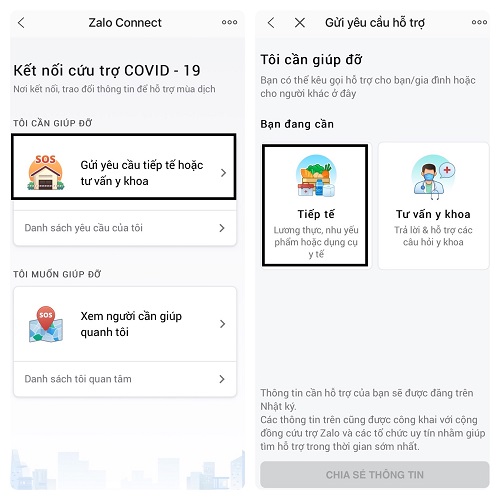Go back from Gửi yêu cầu hỗ trợ
Screen dimensions: 500x500
pos(271,23)
